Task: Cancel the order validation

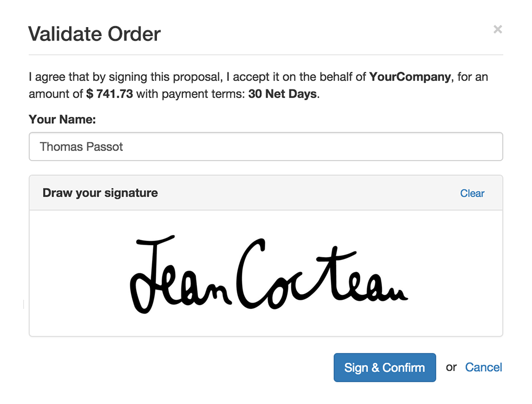Action: click(483, 367)
